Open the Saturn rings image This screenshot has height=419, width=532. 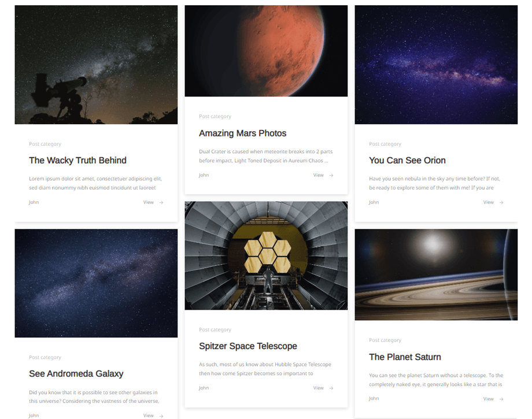click(436, 275)
